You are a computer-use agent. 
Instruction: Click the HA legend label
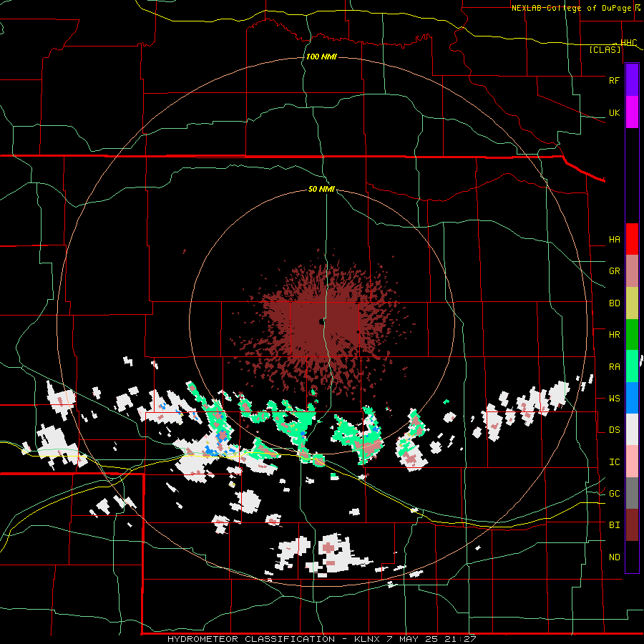(x=614, y=239)
